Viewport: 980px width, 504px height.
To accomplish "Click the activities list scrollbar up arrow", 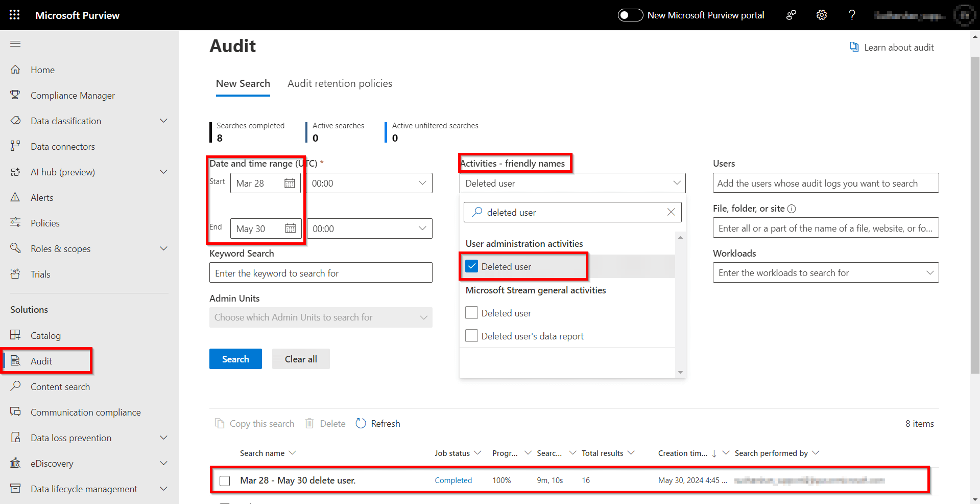I will [x=680, y=238].
